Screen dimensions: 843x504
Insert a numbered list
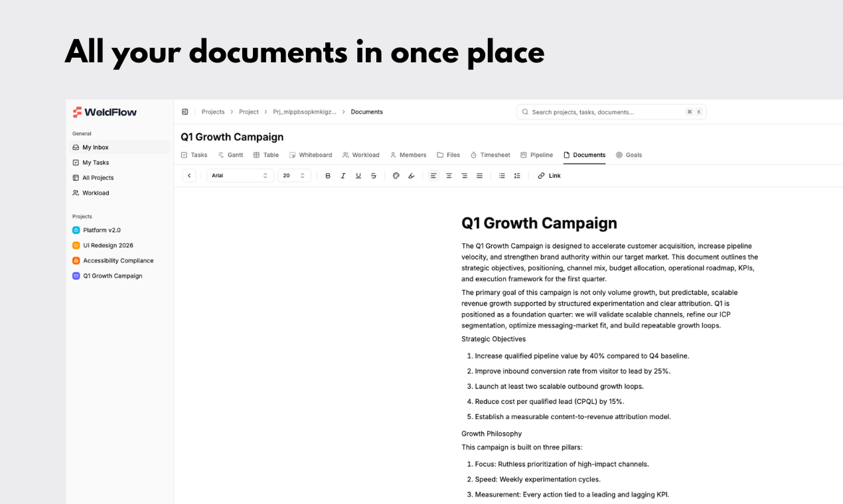click(517, 176)
